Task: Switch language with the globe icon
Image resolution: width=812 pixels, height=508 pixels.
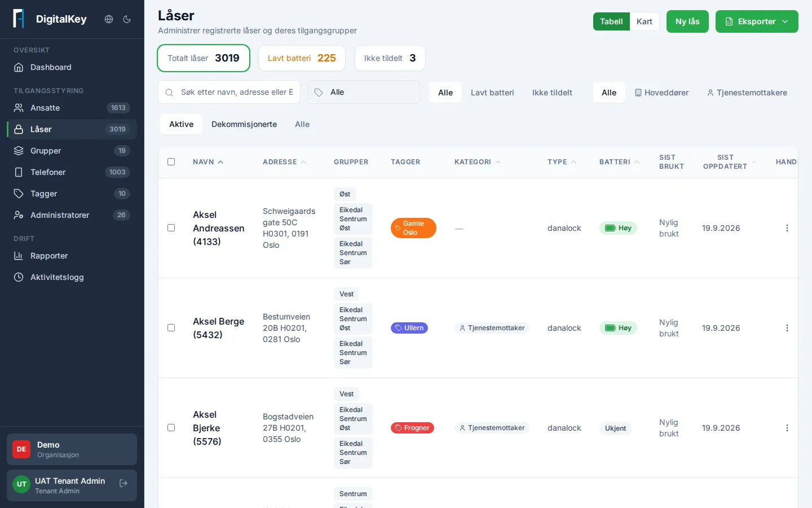Action: point(109,19)
